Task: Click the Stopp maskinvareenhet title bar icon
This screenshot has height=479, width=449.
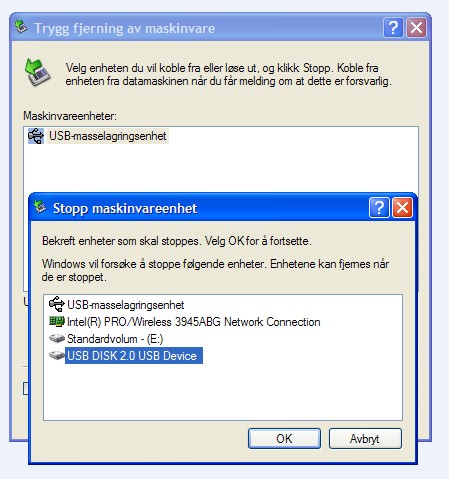Action: tap(40, 207)
